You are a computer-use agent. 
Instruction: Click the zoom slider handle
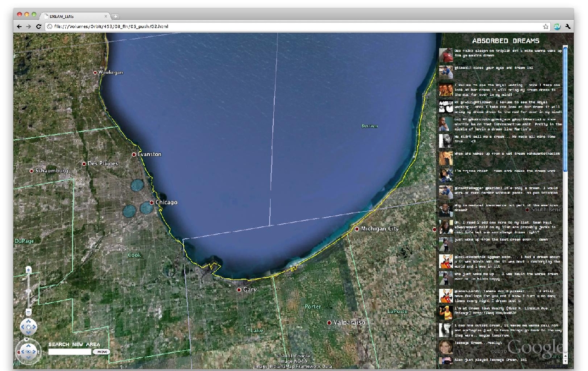[x=28, y=291]
